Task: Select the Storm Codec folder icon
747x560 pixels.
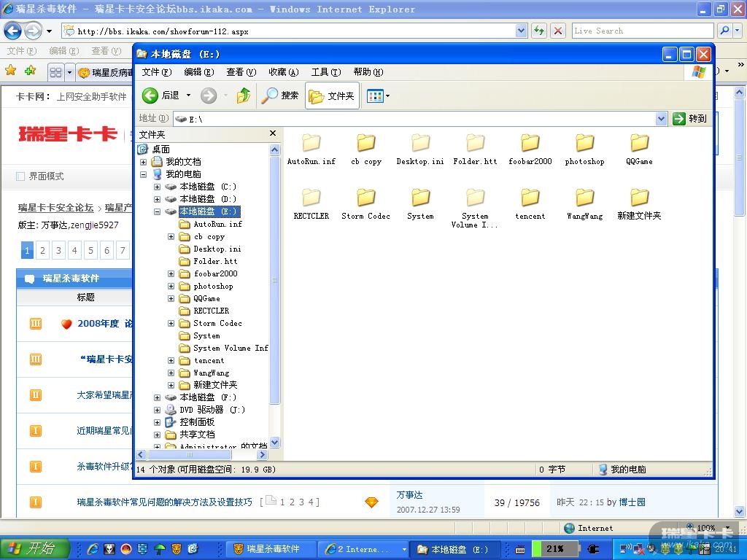Action: [x=365, y=198]
